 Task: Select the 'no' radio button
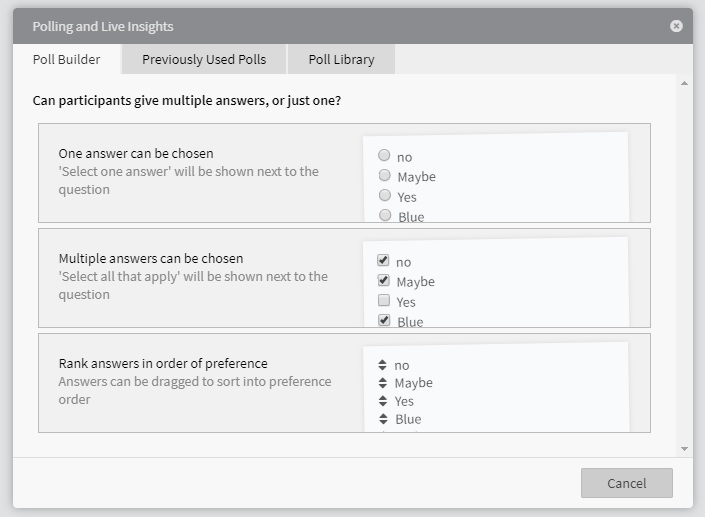click(x=384, y=156)
